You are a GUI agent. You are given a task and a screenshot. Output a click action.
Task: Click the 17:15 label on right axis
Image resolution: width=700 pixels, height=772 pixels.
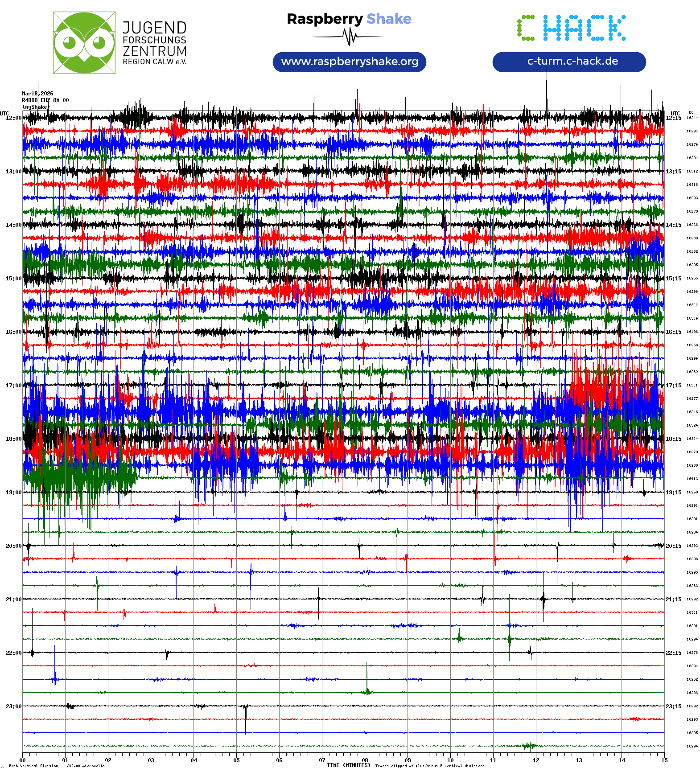[673, 386]
